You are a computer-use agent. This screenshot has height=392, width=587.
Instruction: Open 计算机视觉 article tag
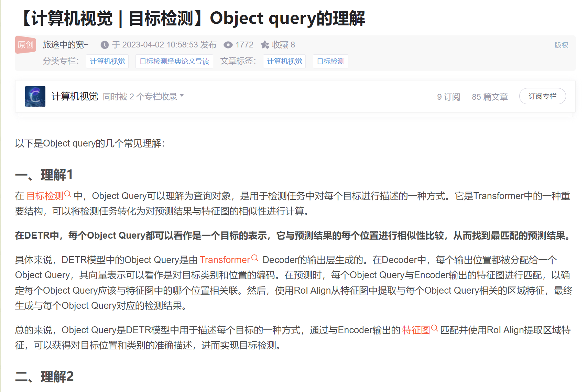284,61
